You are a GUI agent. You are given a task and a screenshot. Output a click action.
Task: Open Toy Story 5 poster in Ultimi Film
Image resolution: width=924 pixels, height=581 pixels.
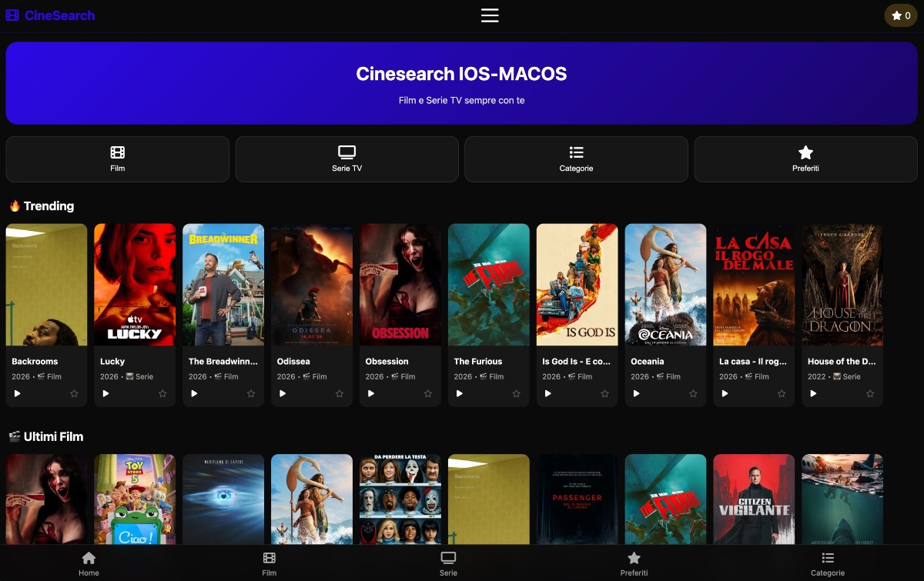(x=135, y=499)
